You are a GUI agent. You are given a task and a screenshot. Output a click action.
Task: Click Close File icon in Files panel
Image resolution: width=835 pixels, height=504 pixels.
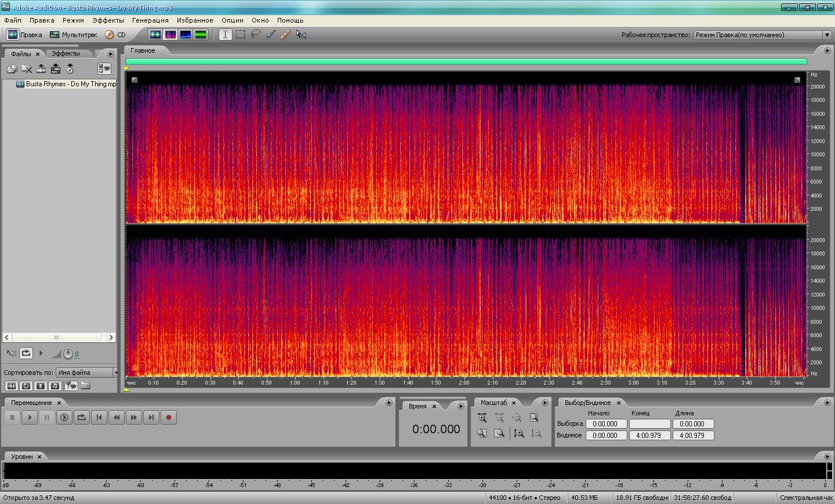click(27, 69)
